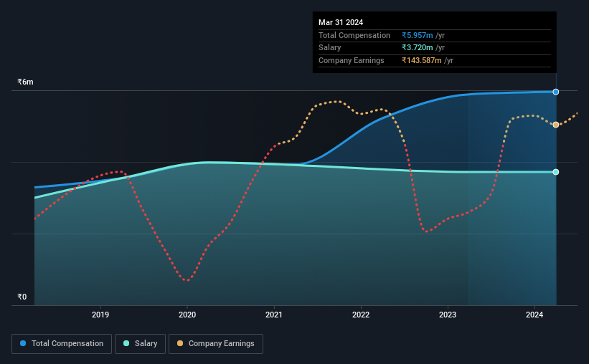The height and width of the screenshot is (364, 589).
Task: Click the orange Company Earnings data point
Action: pyautogui.click(x=555, y=125)
